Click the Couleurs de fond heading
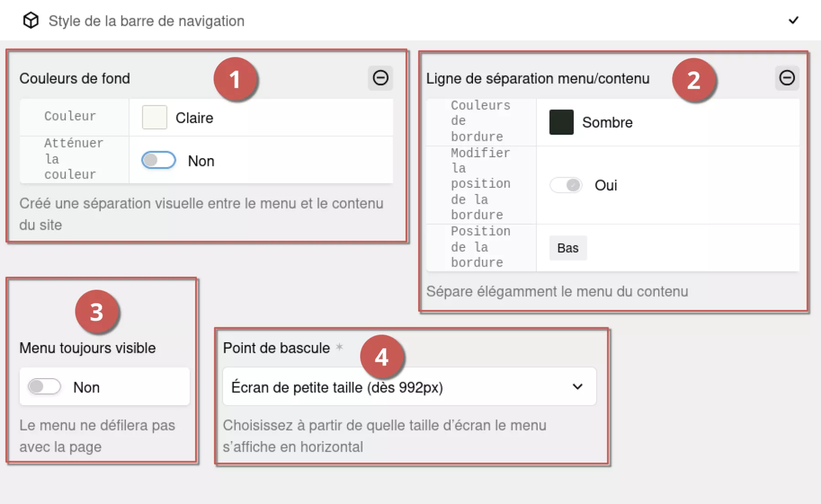Viewport: 821px width, 504px height. point(74,78)
